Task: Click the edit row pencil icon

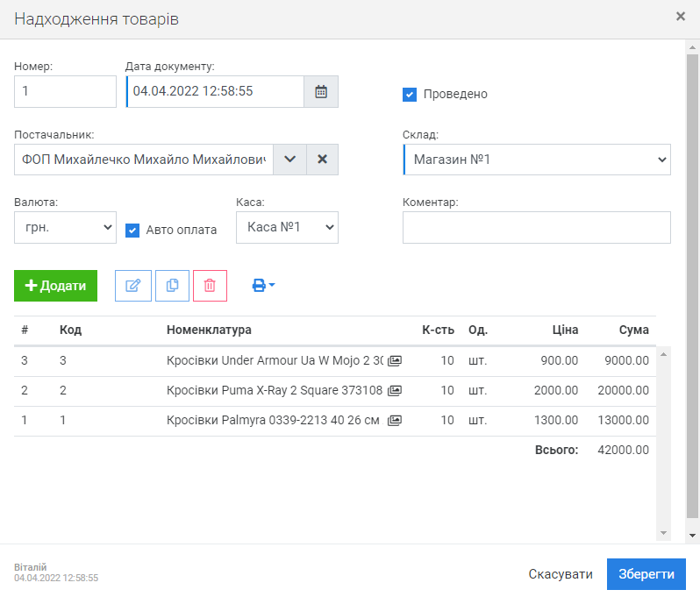Action: pyautogui.click(x=133, y=286)
